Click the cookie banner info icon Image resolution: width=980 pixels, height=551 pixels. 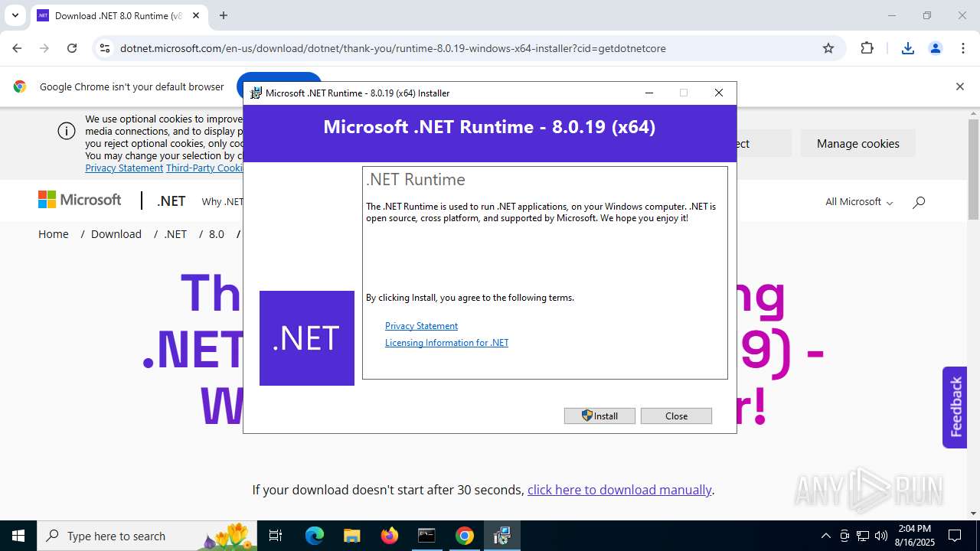pos(67,131)
